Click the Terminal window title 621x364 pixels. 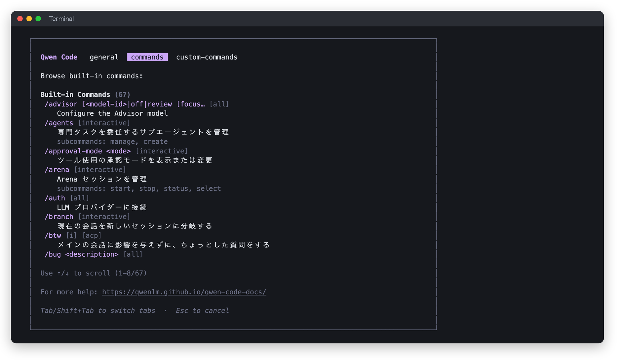(x=61, y=19)
